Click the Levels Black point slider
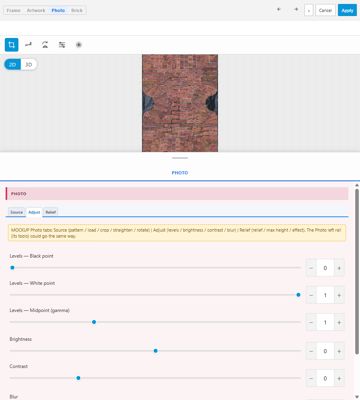 155,268
